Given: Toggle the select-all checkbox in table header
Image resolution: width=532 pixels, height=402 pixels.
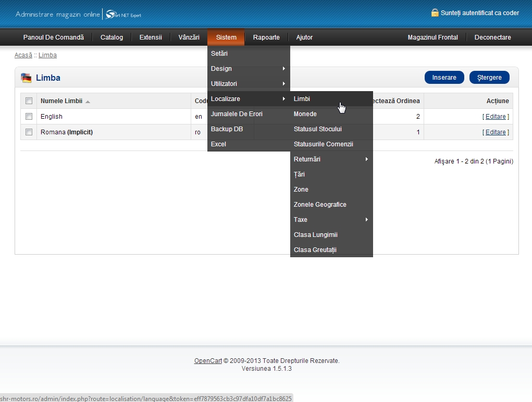Looking at the screenshot, I should pyautogui.click(x=29, y=101).
